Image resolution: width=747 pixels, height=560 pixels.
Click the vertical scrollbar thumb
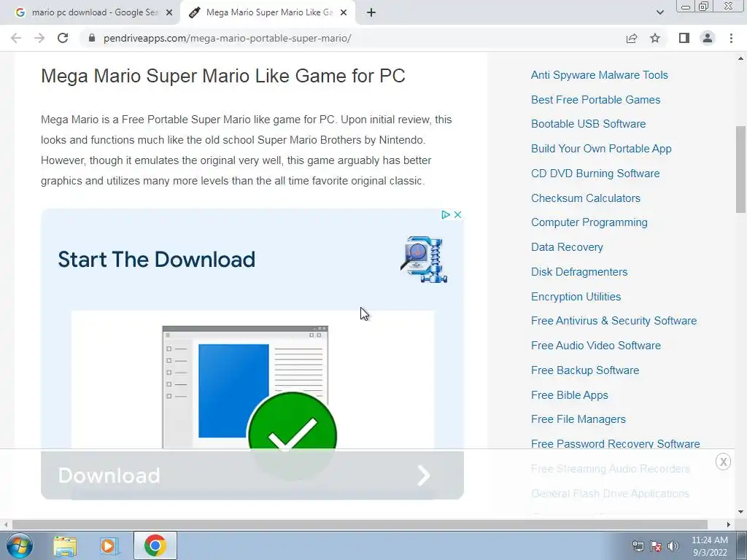(740, 169)
